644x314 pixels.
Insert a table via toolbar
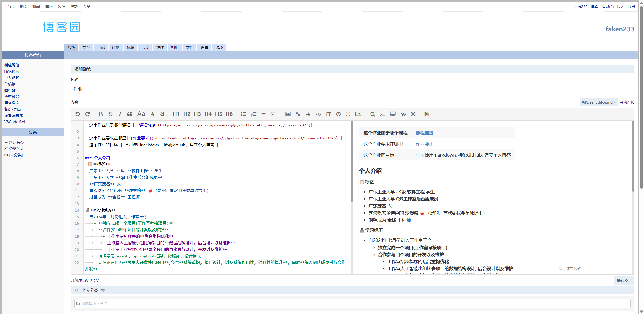[329, 114]
